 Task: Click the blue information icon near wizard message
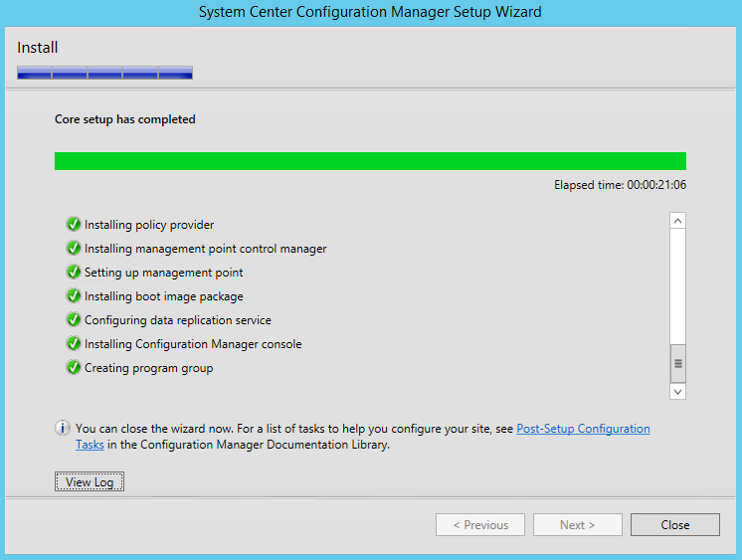[x=63, y=428]
